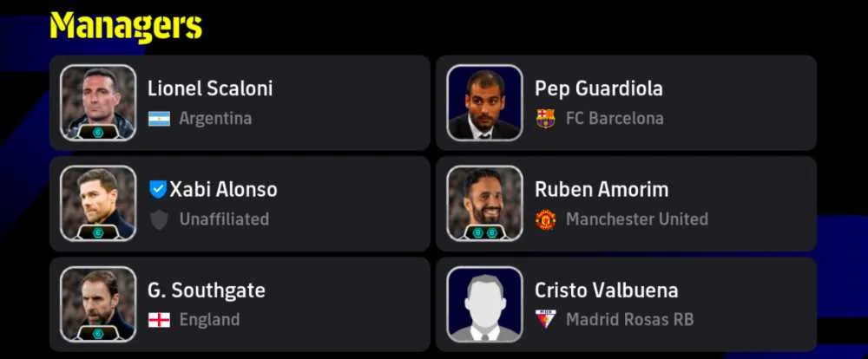Click the Argentina flag icon
868x359 pixels.
pos(159,119)
